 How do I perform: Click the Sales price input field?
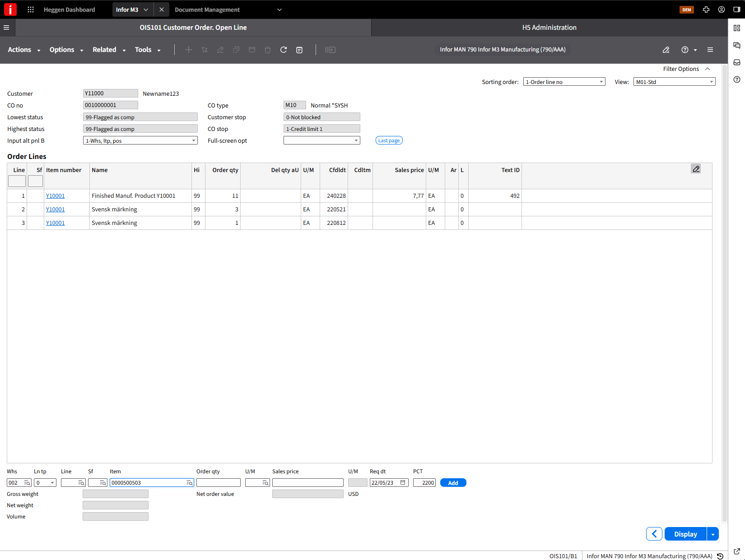307,483
